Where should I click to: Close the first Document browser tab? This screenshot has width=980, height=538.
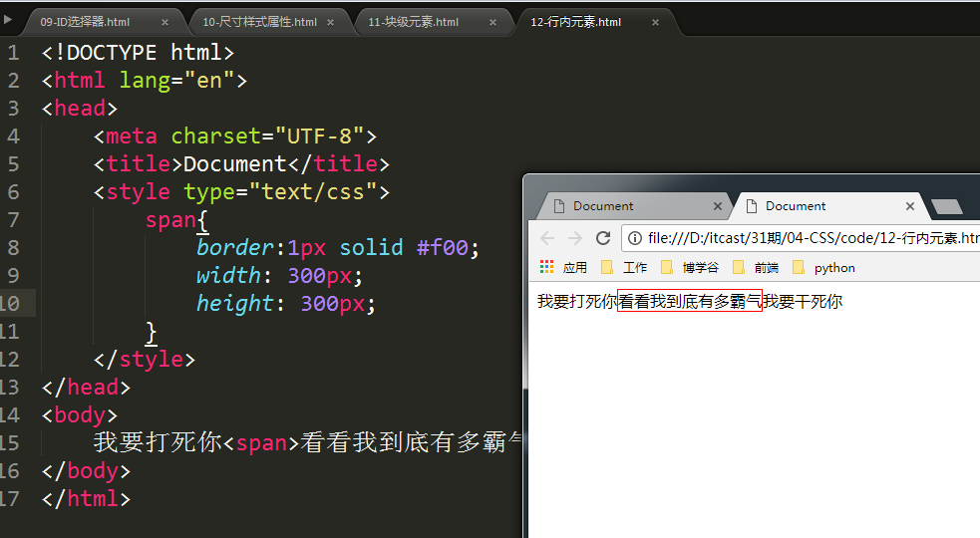718,206
